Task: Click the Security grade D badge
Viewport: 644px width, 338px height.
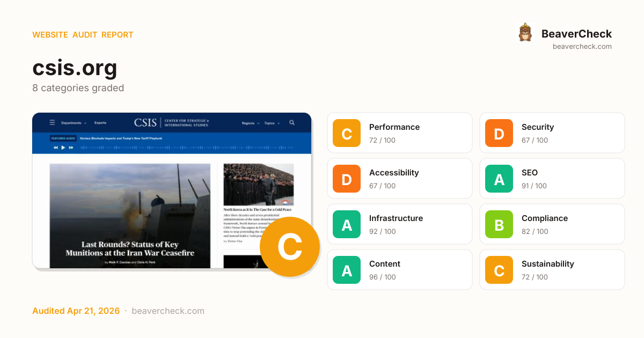Action: click(499, 133)
